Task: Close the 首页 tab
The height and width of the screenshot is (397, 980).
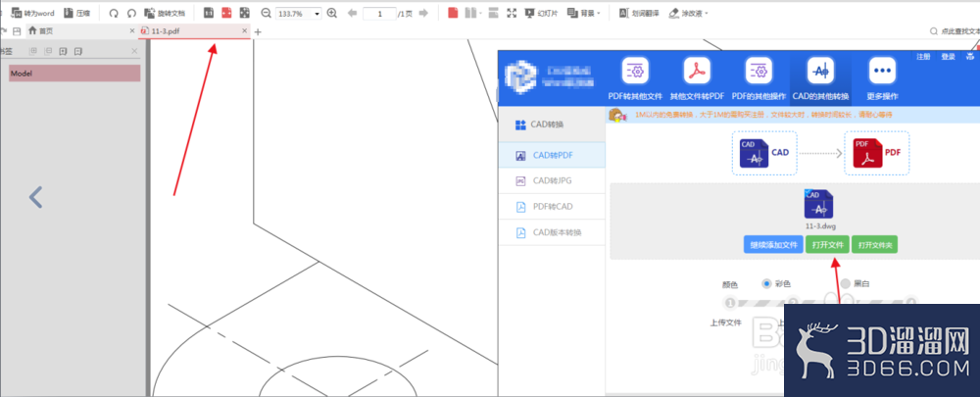Action: [x=132, y=30]
